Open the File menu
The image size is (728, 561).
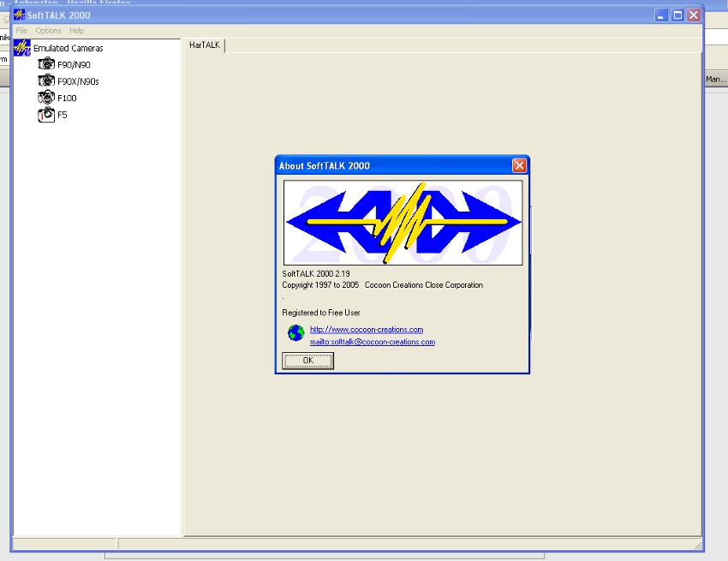pyautogui.click(x=21, y=31)
